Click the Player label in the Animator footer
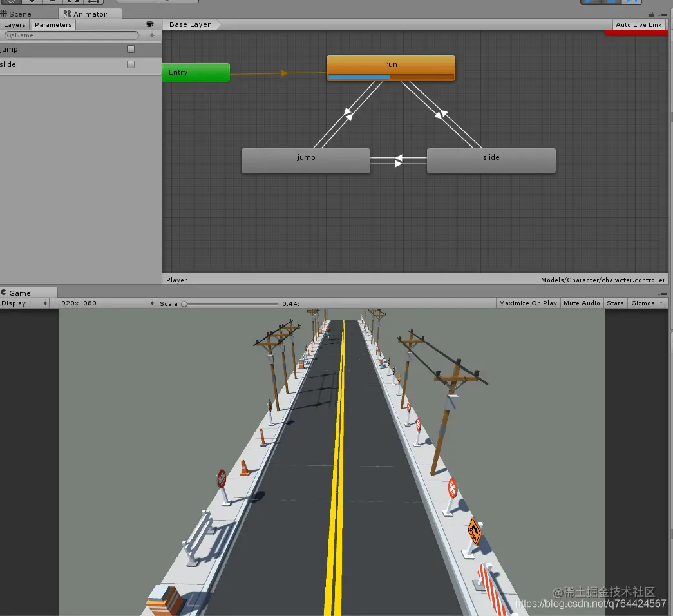Image resolution: width=673 pixels, height=616 pixels. (176, 280)
